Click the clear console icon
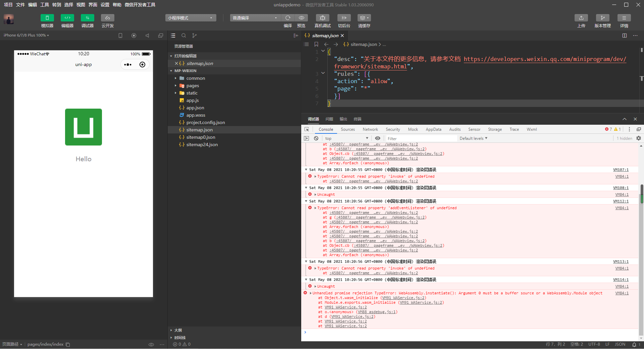Screen dimensions: 644x349 tap(316, 138)
